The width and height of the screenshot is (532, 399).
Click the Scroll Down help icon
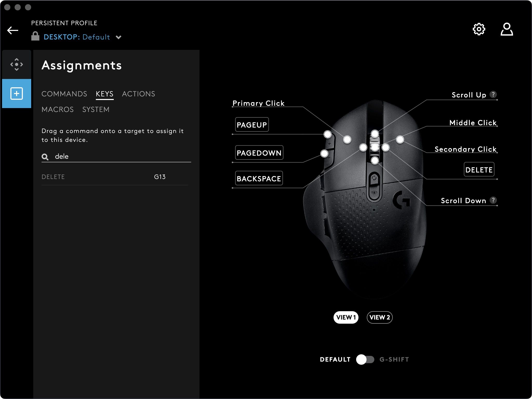point(493,200)
